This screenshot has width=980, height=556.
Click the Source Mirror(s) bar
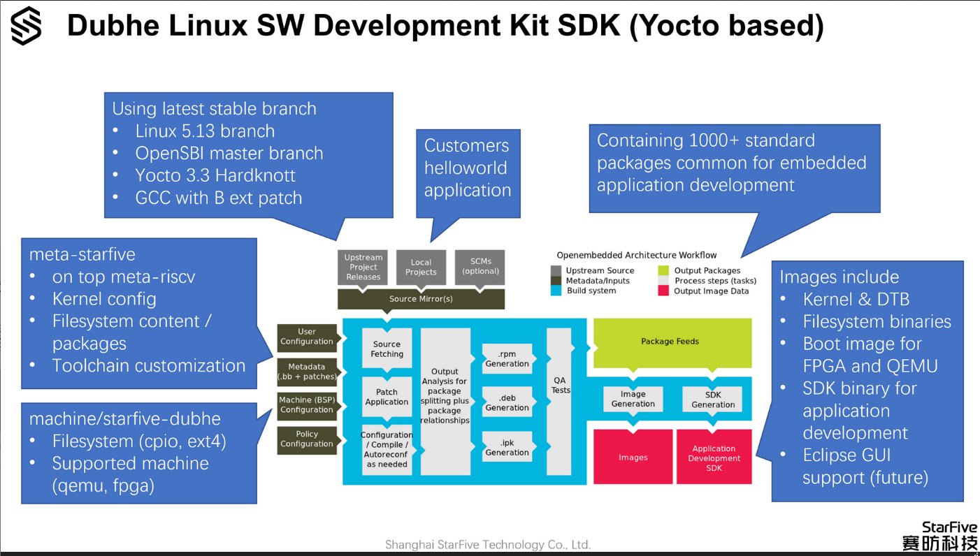(421, 299)
